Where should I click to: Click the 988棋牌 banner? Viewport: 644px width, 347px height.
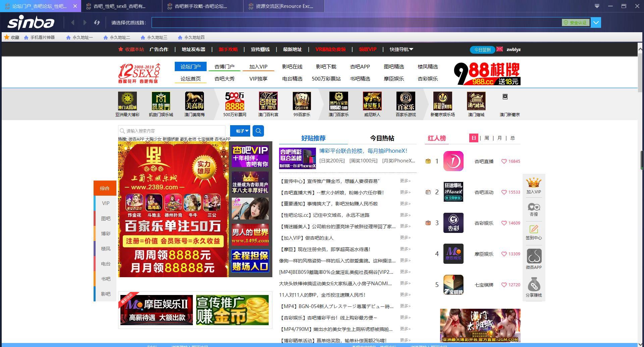tap(487, 73)
